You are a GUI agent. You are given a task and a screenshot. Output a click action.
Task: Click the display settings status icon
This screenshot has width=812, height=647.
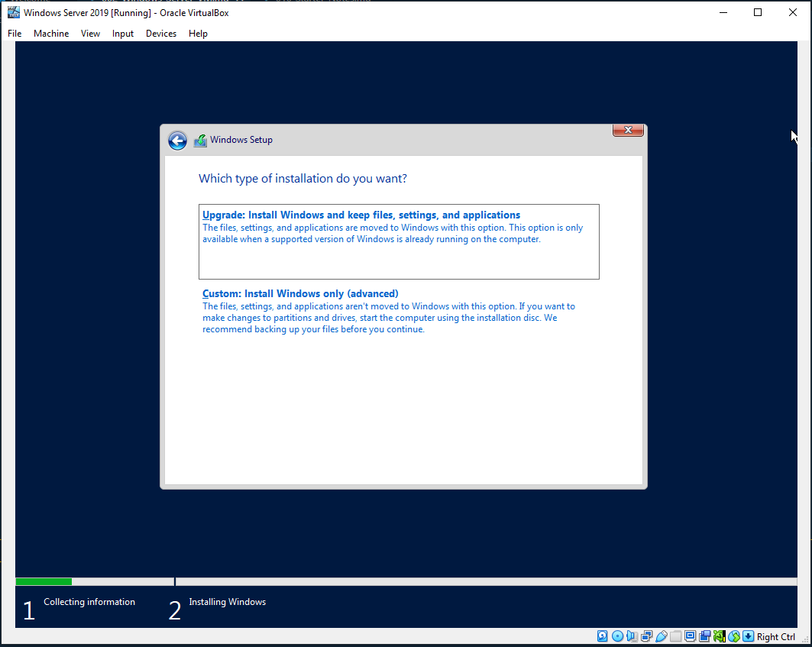pyautogui.click(x=691, y=636)
